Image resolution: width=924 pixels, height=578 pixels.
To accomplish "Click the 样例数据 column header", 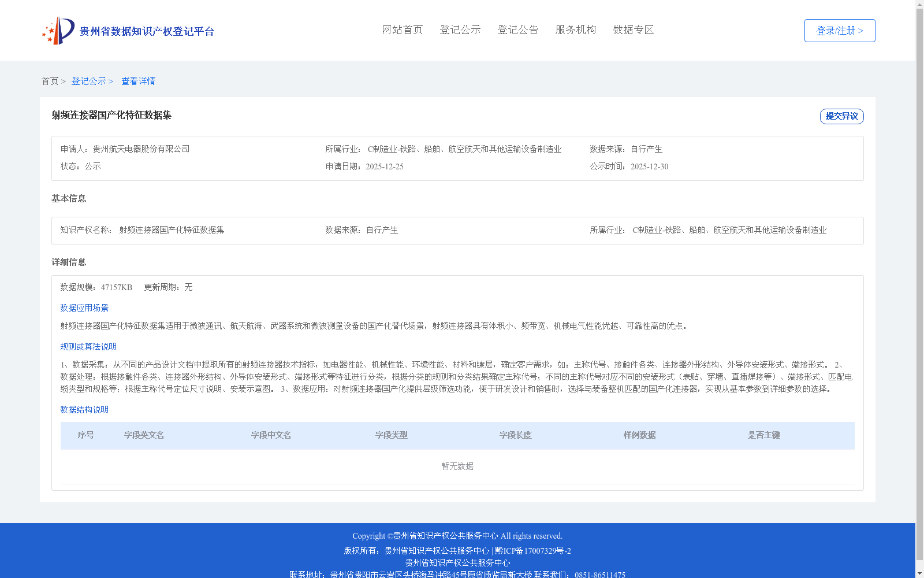I will click(x=640, y=435).
